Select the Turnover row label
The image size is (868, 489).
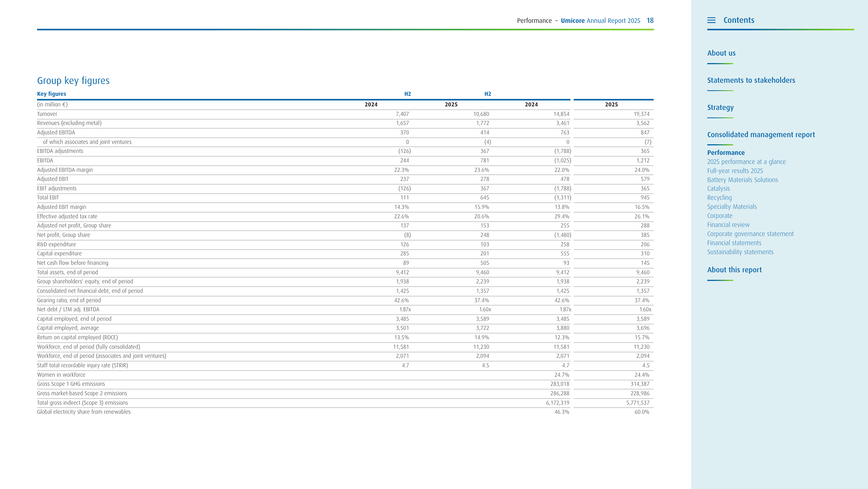47,114
